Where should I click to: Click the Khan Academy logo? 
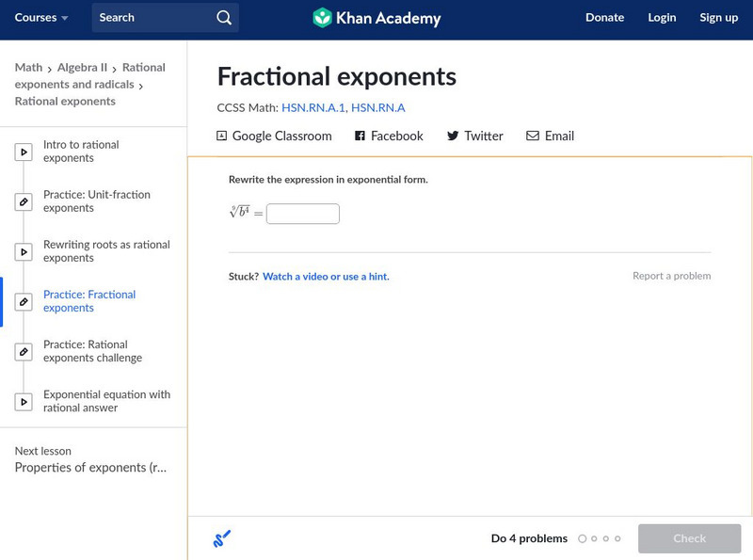click(376, 18)
